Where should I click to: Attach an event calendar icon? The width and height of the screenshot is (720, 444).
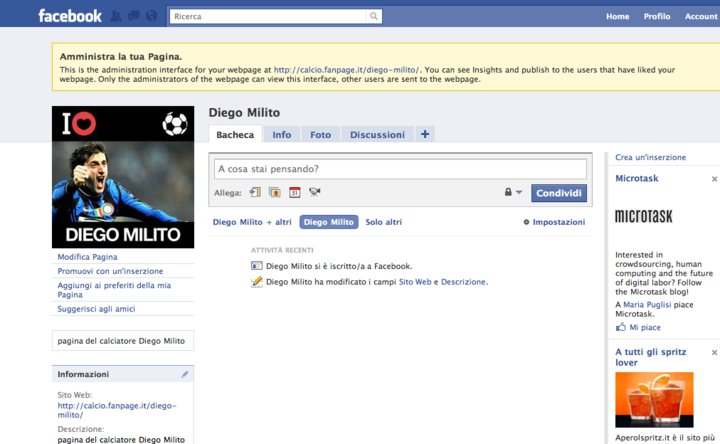pos(295,192)
